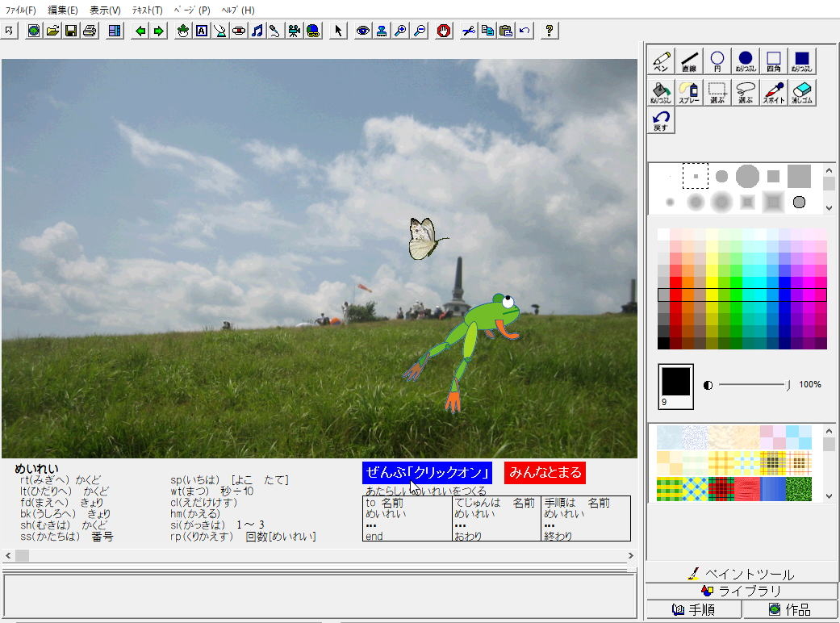Click the music note icon
Screen dimensions: 840x623
tap(257, 31)
